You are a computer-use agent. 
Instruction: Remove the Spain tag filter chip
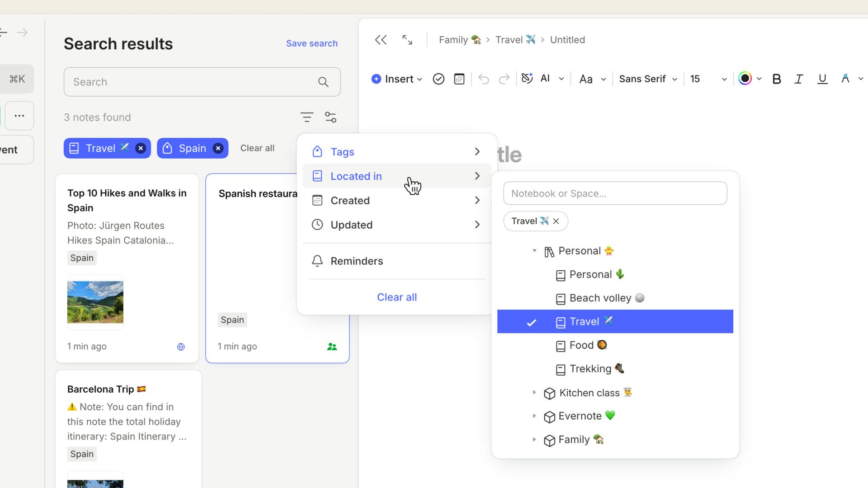point(218,148)
